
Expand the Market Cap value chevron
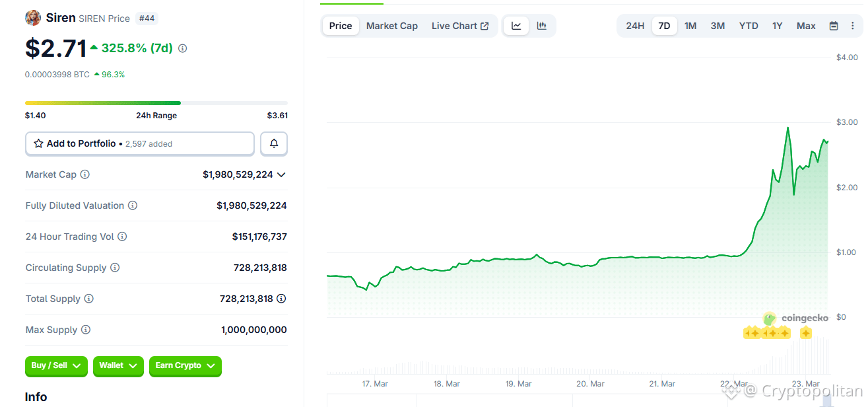[x=282, y=174]
